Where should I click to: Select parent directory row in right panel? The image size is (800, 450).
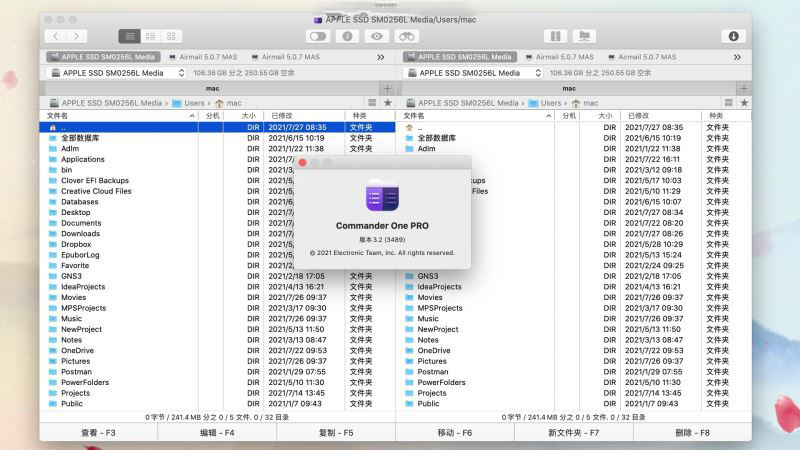574,127
